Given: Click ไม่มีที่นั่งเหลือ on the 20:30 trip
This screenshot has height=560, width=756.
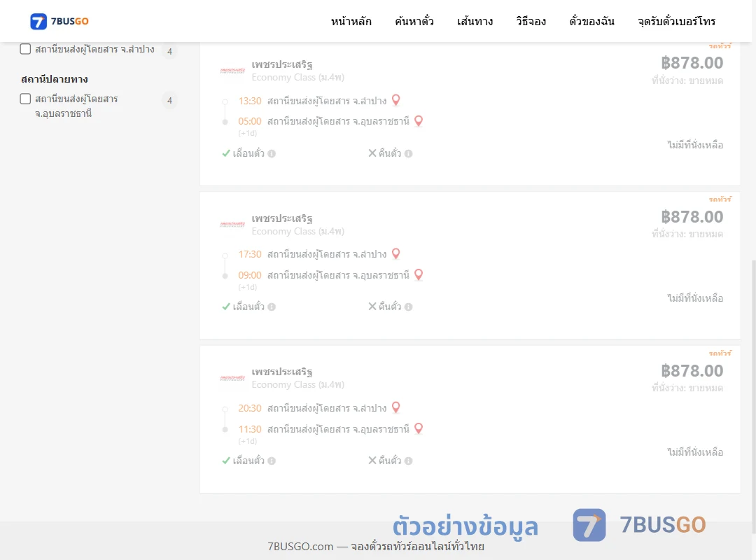Looking at the screenshot, I should 695,452.
